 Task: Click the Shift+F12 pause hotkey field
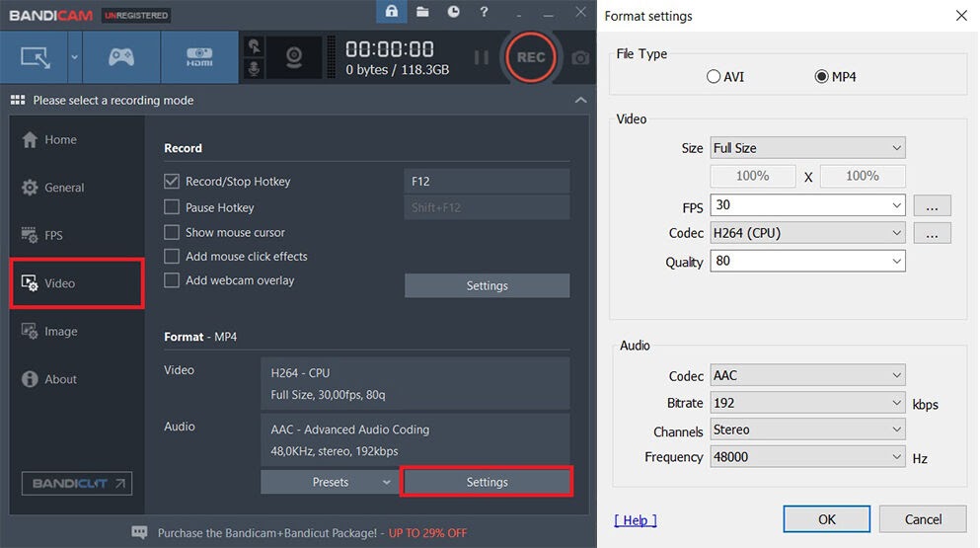(487, 207)
